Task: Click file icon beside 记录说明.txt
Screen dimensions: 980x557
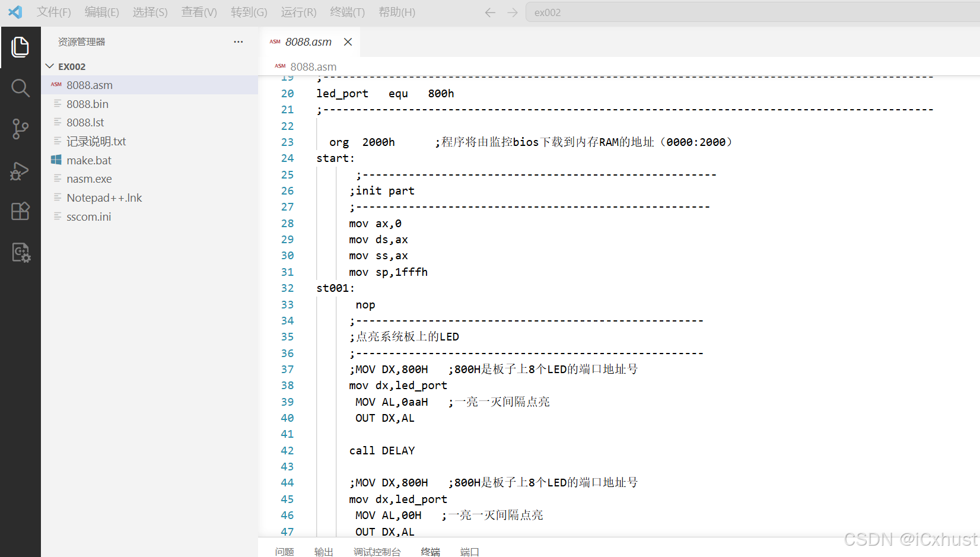Action: pos(58,141)
